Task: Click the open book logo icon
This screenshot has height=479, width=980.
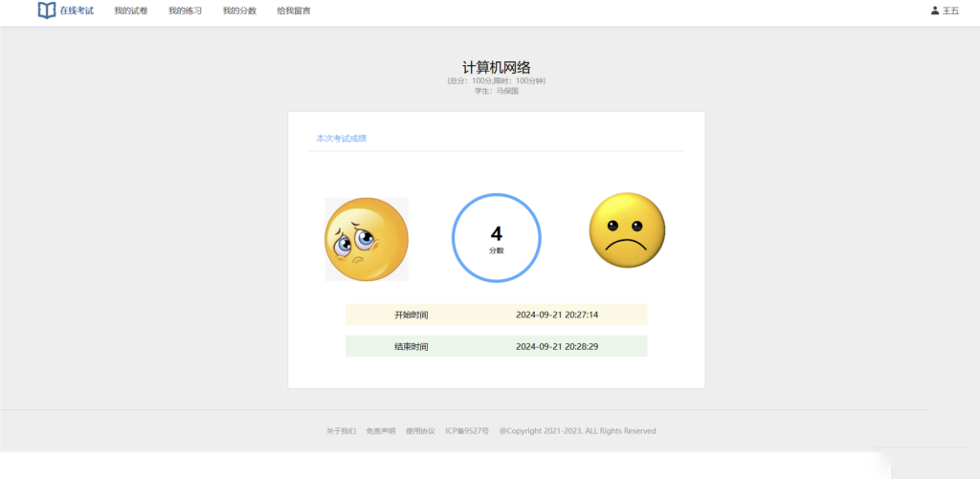Action: click(47, 11)
